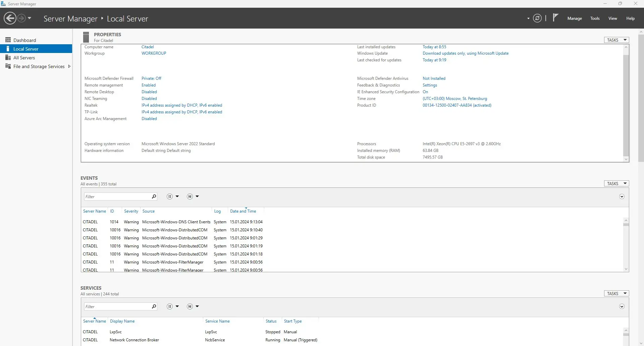This screenshot has width=644, height=346.
Task: Open the Services TASKS dropdown
Action: [616, 293]
